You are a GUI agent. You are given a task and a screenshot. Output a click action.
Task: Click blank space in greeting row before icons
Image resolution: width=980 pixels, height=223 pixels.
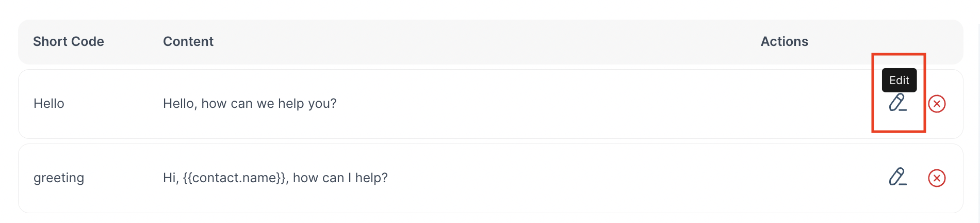pos(634,178)
